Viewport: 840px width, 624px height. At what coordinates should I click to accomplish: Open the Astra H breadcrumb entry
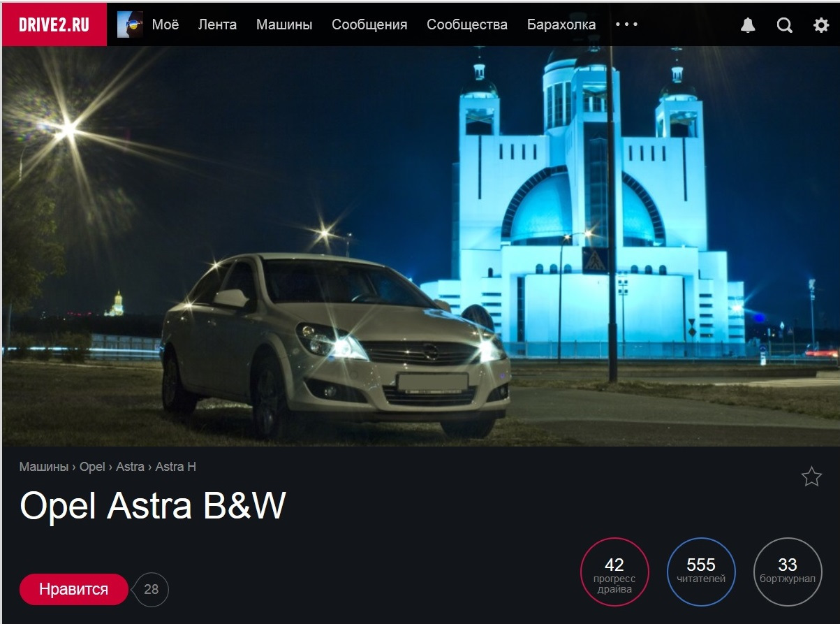(x=177, y=466)
